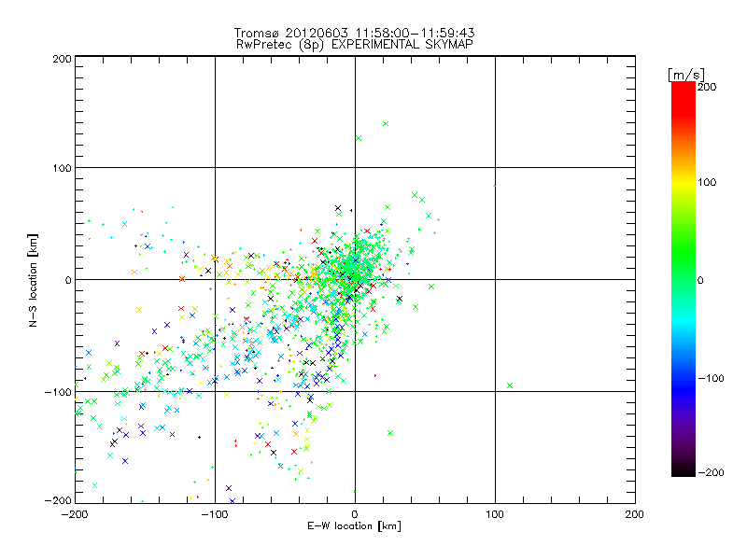This screenshot has width=747, height=560.
Task: Click the small orange dot on the 100 km east gridline
Action: 495,186
